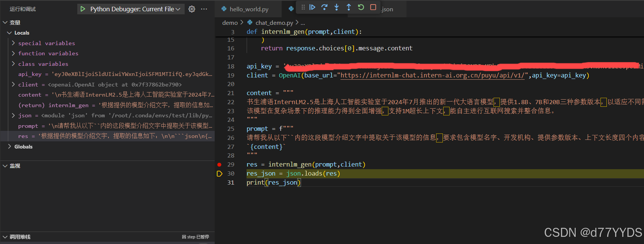Expand function variables

14,53
